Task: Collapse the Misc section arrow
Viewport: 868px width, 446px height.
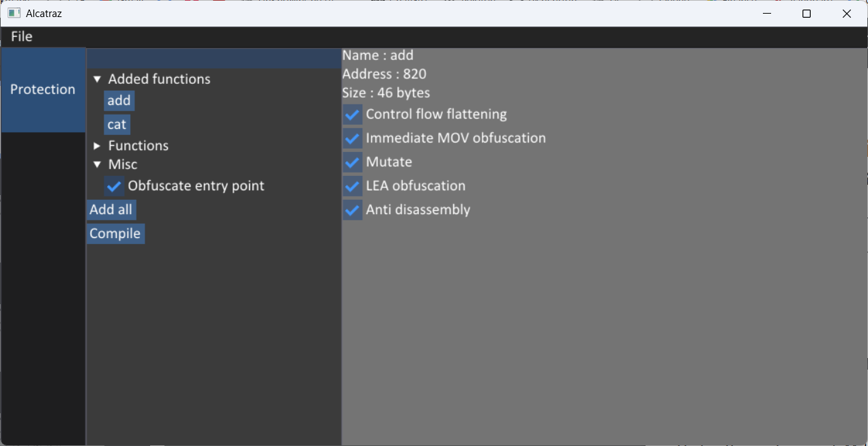Action: (x=97, y=165)
